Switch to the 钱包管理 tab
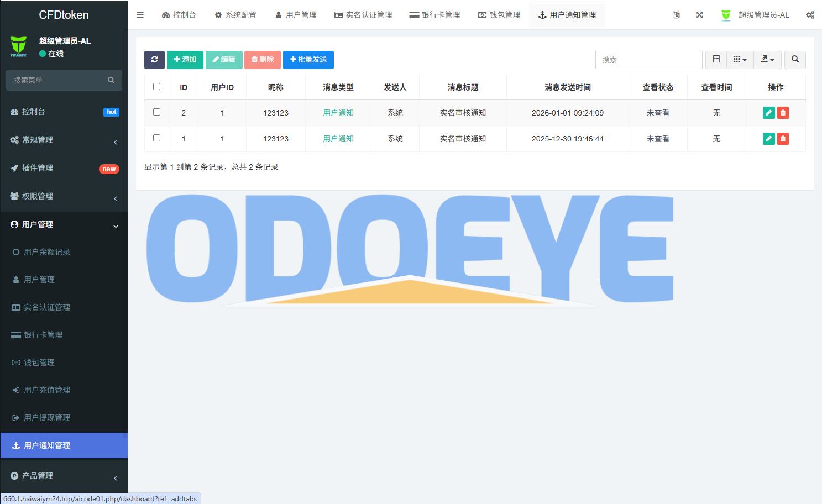Viewport: 822px width, 504px height. coord(499,15)
